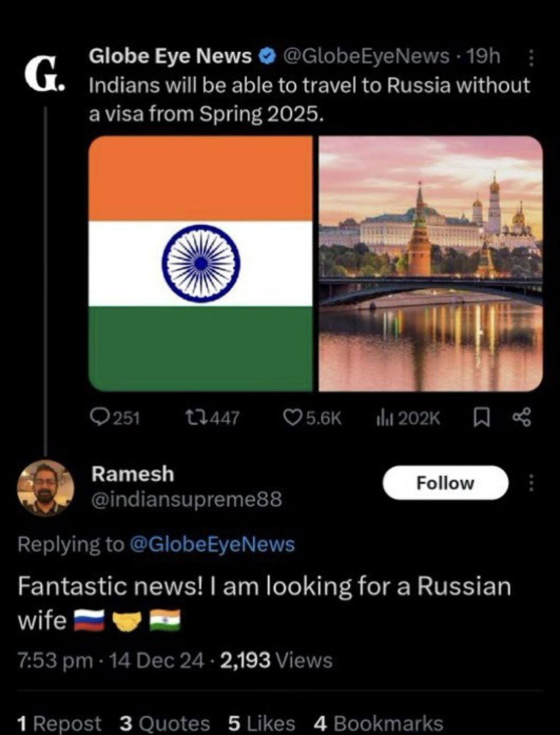Viewport: 560px width, 735px height.
Task: Open the Indian flag image
Action: [201, 264]
